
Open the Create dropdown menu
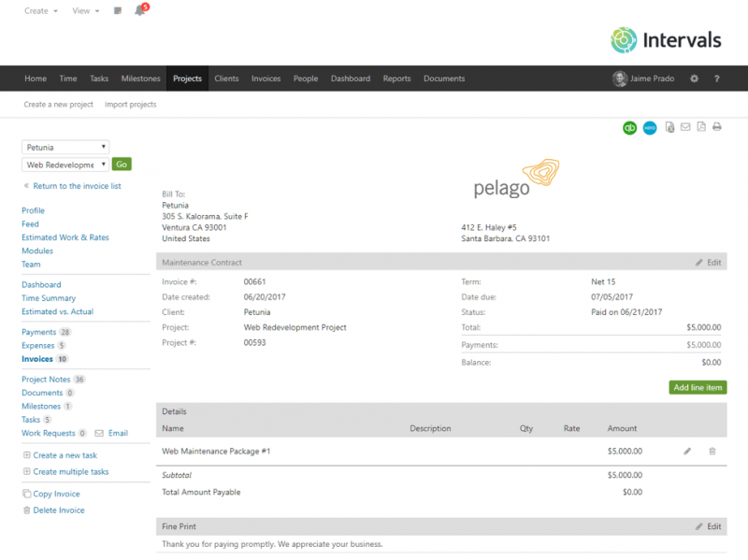(x=41, y=11)
